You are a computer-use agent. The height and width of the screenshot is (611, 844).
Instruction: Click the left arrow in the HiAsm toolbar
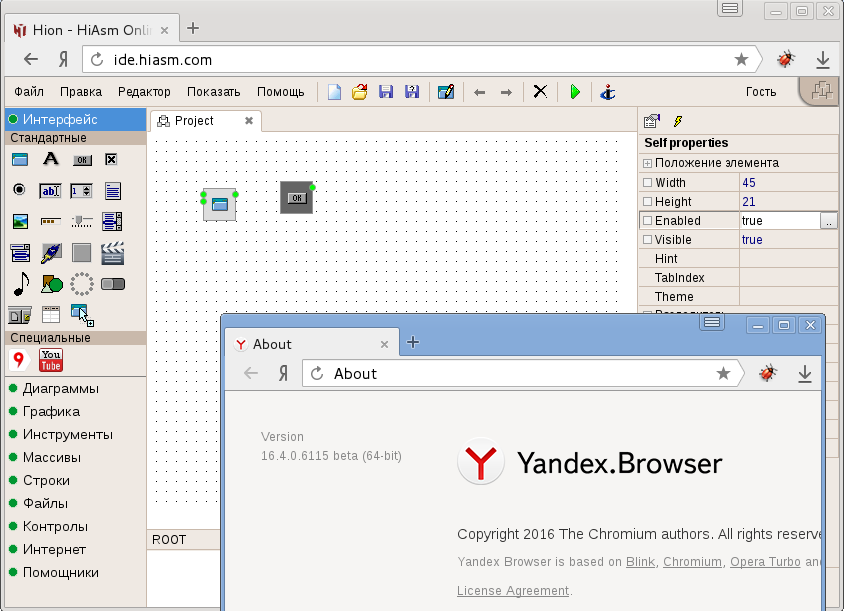480,93
